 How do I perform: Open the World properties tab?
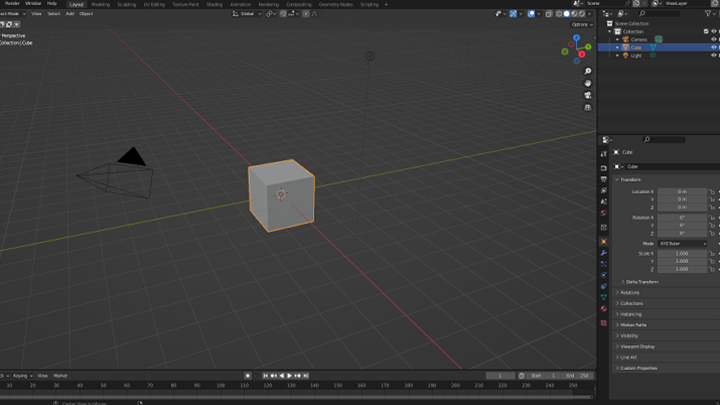[x=603, y=213]
